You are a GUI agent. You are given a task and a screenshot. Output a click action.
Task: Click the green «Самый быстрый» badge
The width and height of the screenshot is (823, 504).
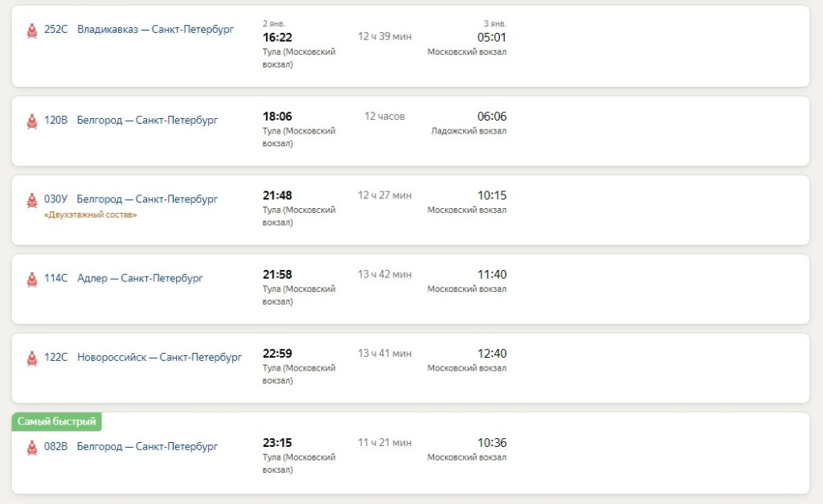[56, 421]
